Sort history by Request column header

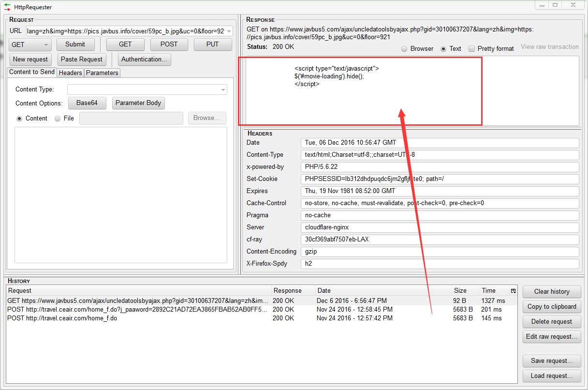click(139, 291)
